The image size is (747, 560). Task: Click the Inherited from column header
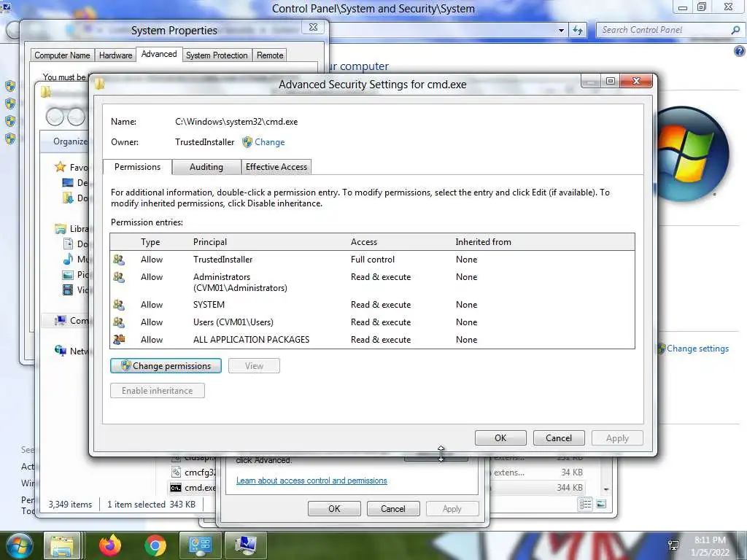coord(483,242)
